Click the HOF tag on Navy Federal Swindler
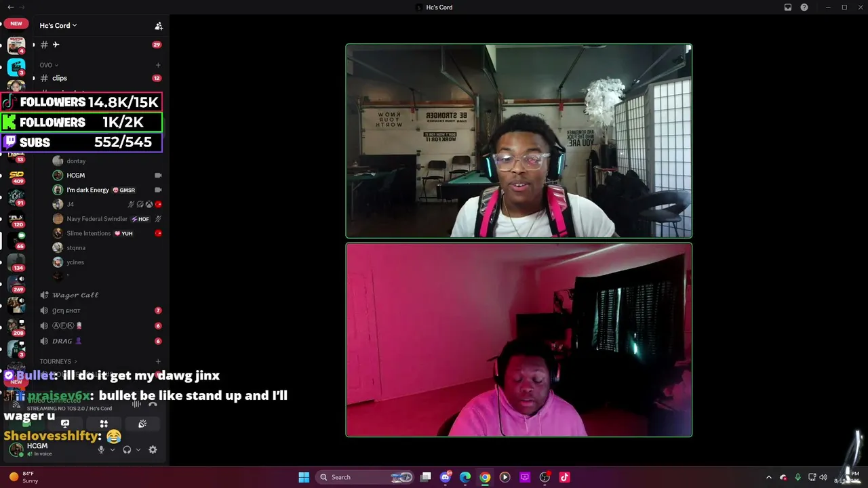 (140, 219)
